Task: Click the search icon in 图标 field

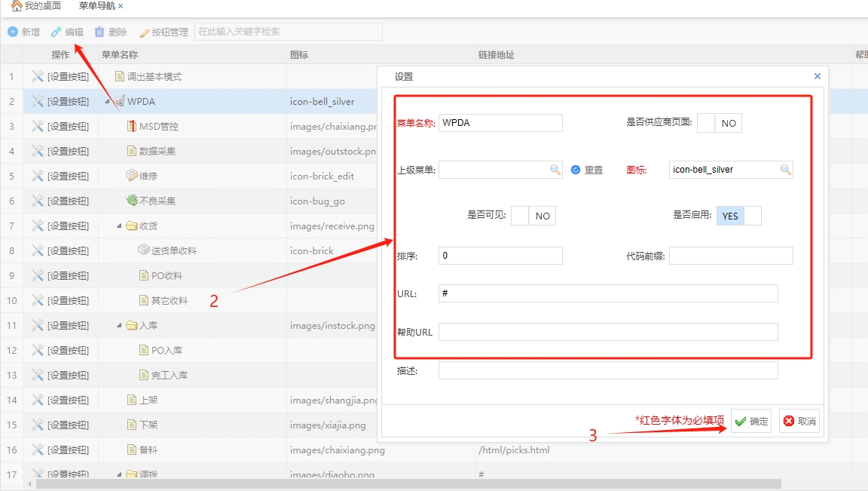Action: tap(785, 170)
